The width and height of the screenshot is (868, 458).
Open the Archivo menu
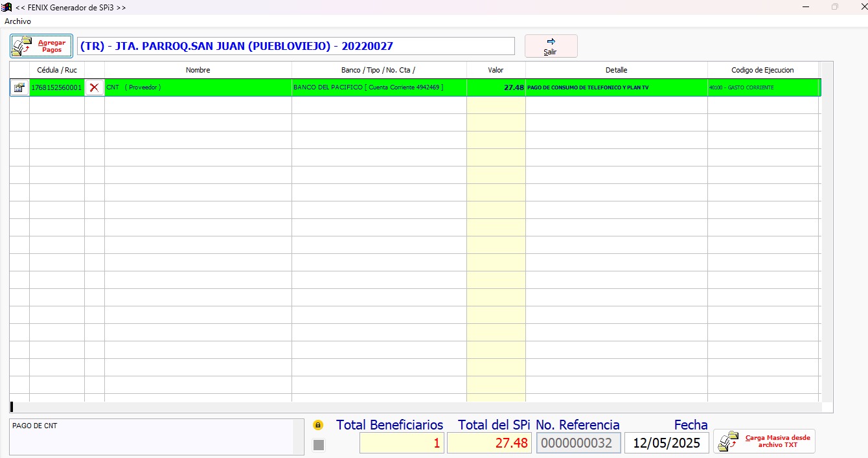(17, 21)
